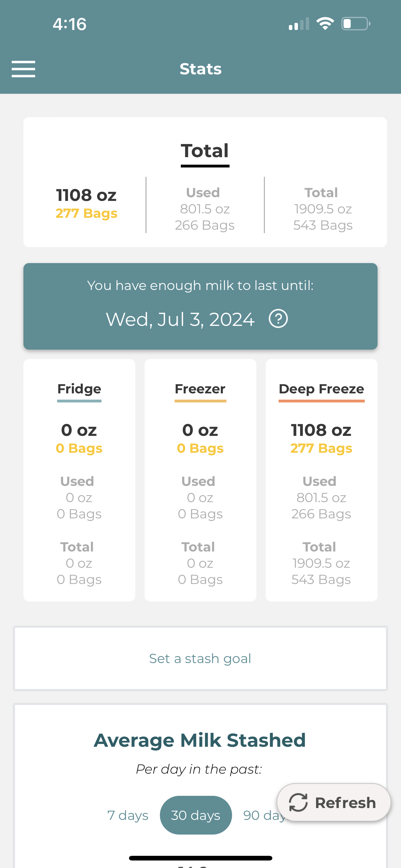Screen dimensions: 401x868
Task: Tap the Refresh arrows icon
Action: (298, 802)
